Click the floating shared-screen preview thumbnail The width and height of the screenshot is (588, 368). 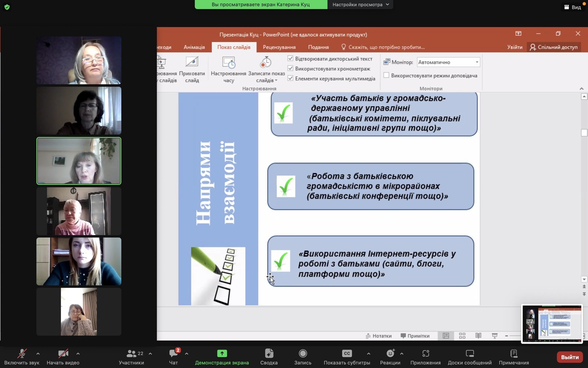click(x=552, y=324)
